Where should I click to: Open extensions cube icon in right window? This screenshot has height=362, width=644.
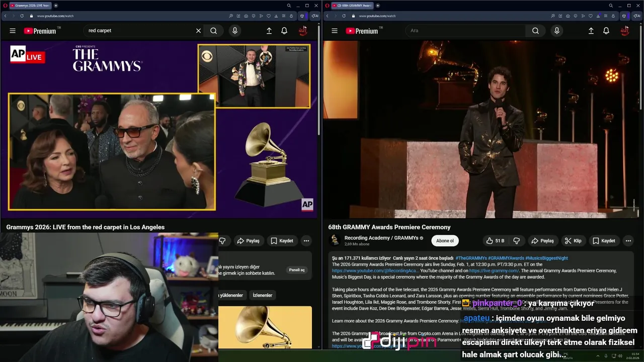[624, 16]
